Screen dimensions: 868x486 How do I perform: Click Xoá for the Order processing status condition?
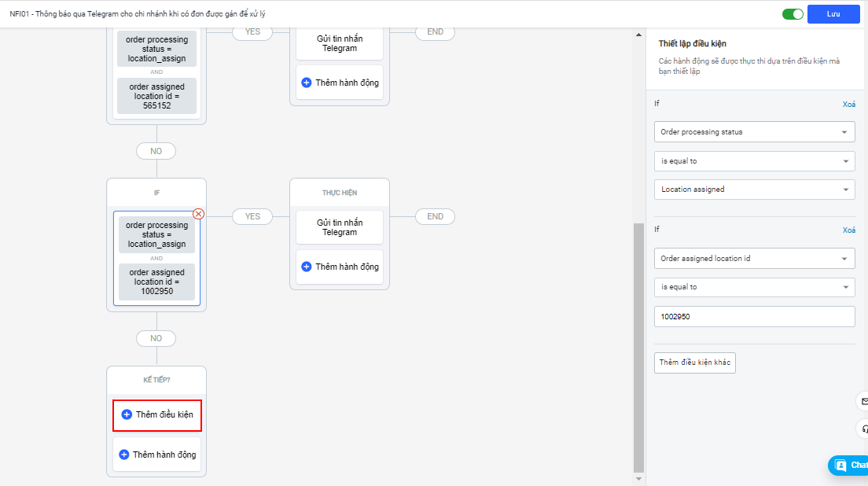click(848, 104)
